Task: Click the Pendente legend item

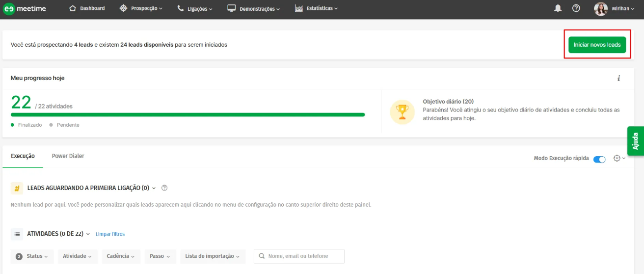Action: 64,125
